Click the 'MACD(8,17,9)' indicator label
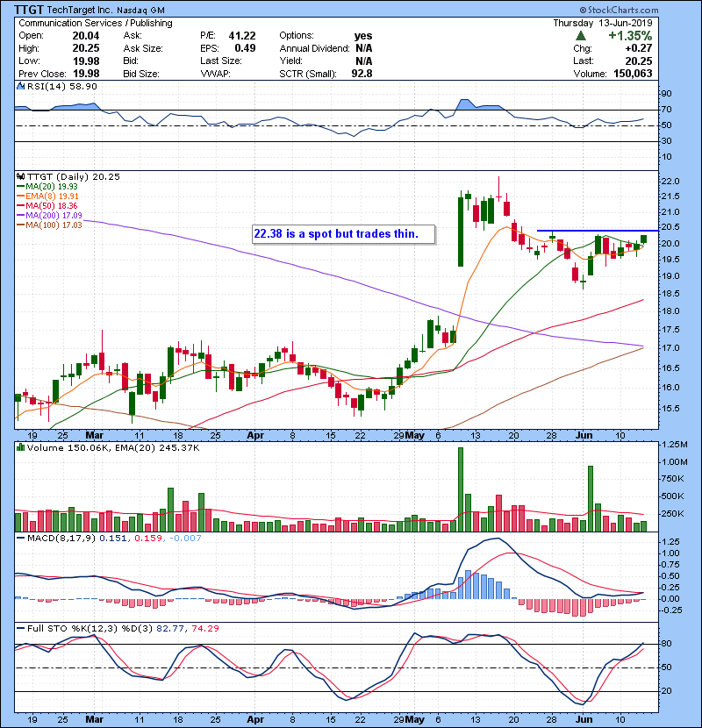702x728 pixels. 61,538
